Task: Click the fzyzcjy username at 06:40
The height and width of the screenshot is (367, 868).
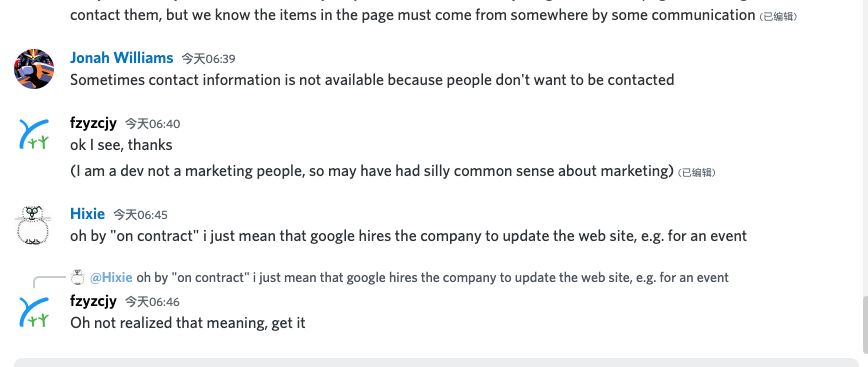Action: (94, 123)
